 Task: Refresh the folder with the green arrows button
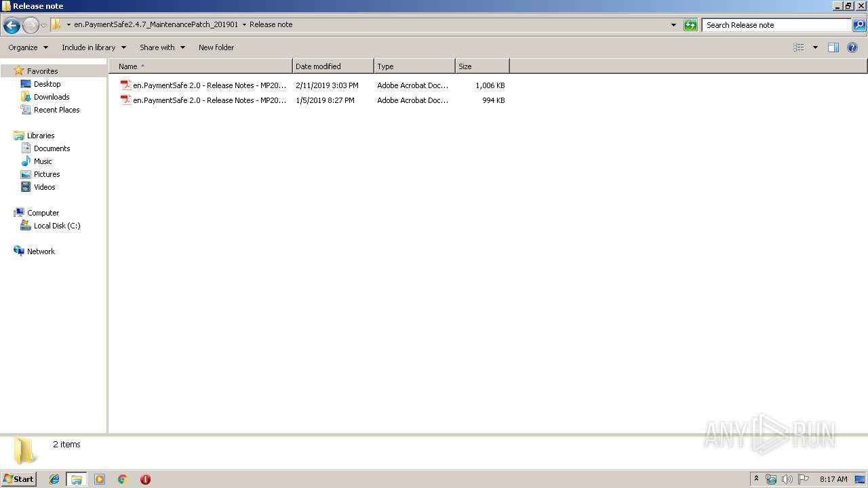tap(690, 25)
